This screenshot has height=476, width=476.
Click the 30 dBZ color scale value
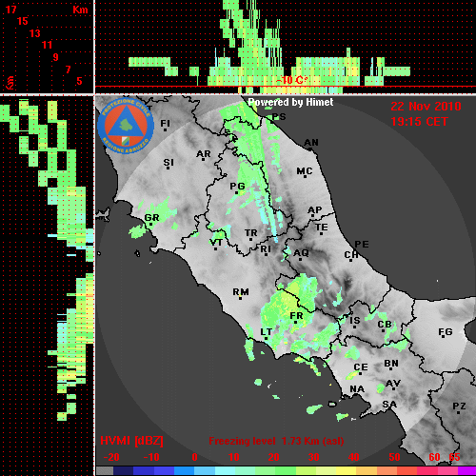313,457
